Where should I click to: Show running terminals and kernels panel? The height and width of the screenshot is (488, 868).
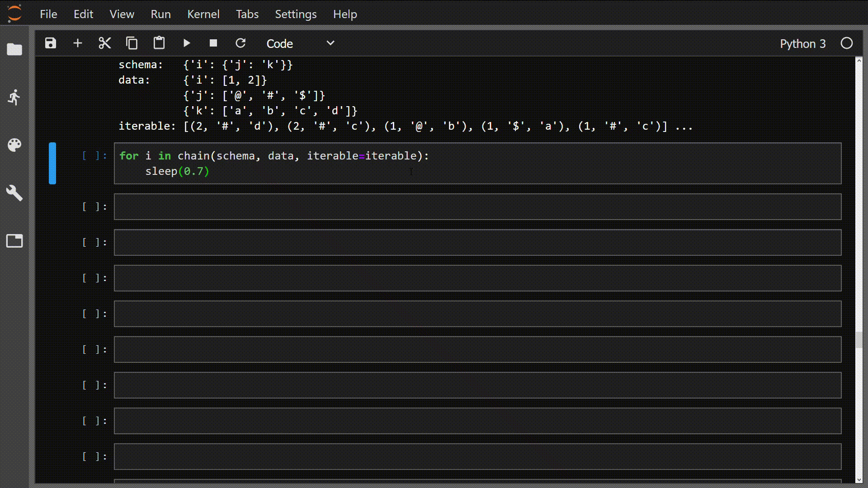[14, 97]
